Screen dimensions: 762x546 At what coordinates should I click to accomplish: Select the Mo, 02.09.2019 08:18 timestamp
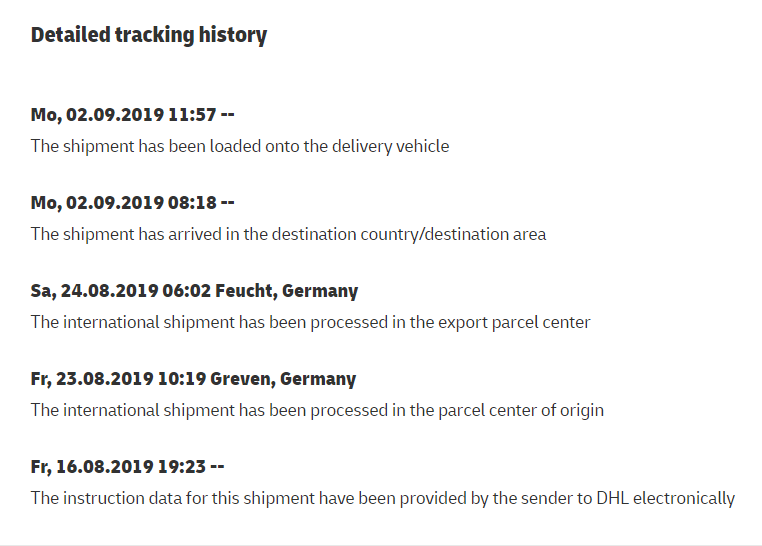(x=123, y=203)
